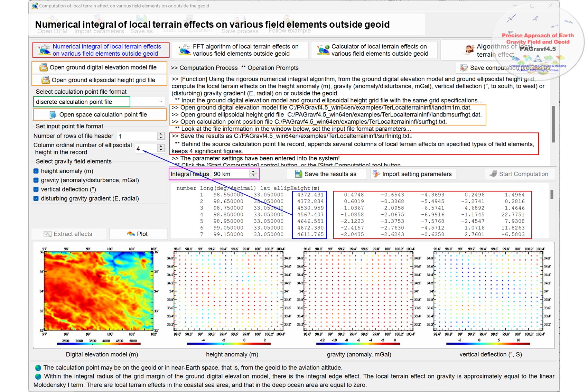Click ellipsoidal height value 4372.431
Screen dimensions: 588x392
(x=310, y=195)
